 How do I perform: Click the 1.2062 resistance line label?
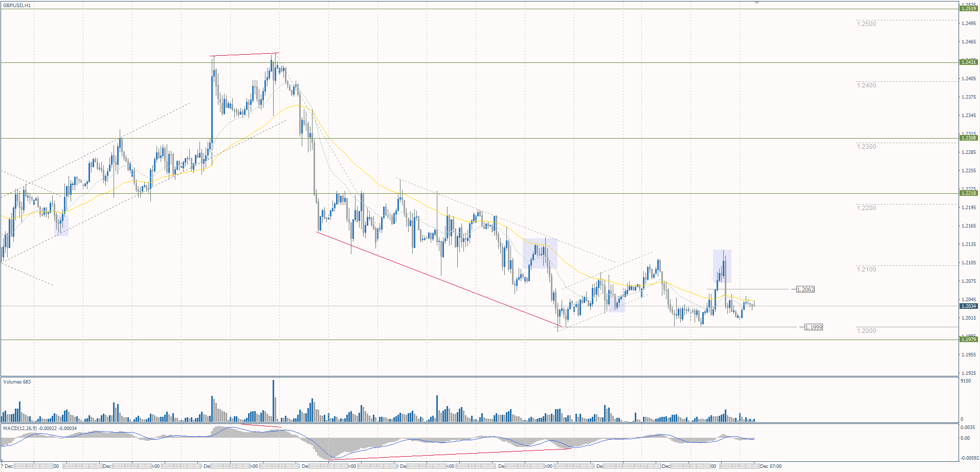(806, 289)
